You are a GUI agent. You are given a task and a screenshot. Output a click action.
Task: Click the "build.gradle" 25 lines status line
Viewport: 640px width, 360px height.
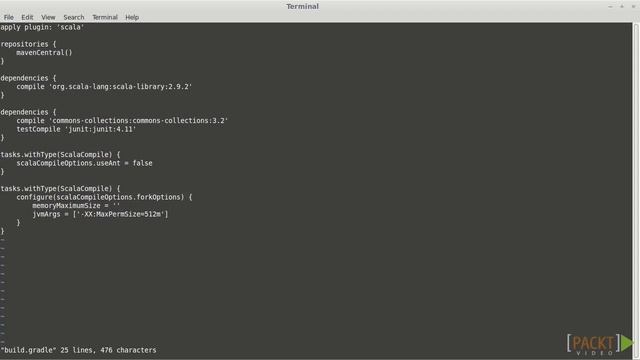tap(78, 350)
